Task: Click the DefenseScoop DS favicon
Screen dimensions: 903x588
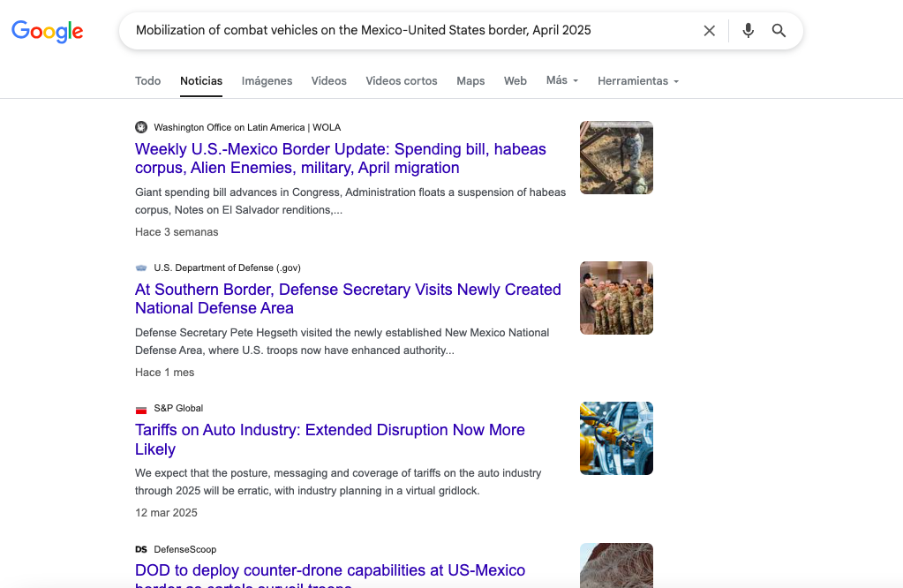Action: [141, 549]
